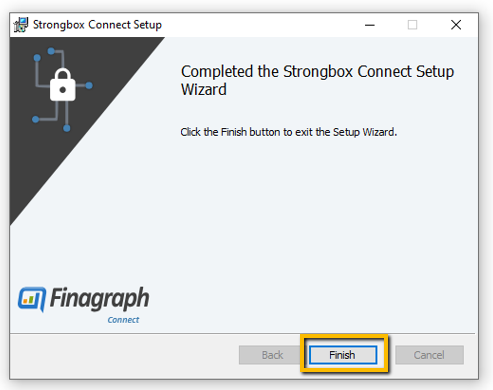Minimize the Strongbox Connect Setup window

(x=370, y=25)
